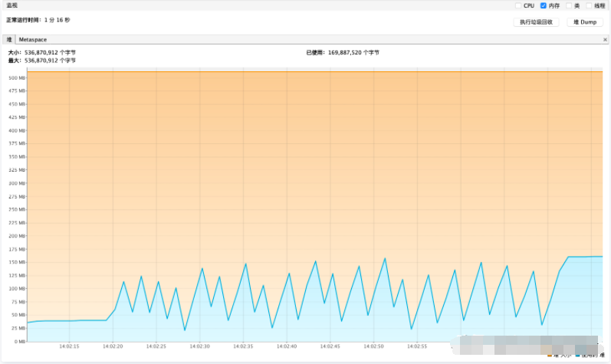The image size is (611, 364).
Task: Click the 100 MB y-axis label
Action: pyautogui.click(x=17, y=288)
